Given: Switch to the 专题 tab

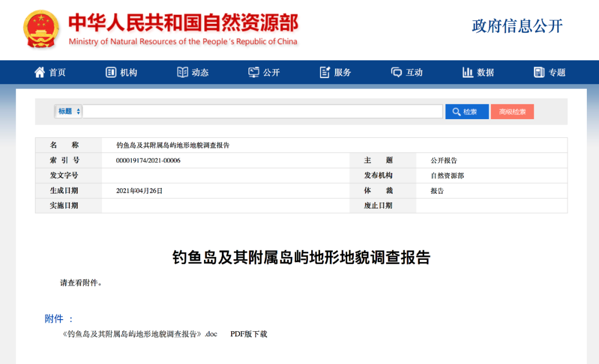Looking at the screenshot, I should click(x=550, y=72).
